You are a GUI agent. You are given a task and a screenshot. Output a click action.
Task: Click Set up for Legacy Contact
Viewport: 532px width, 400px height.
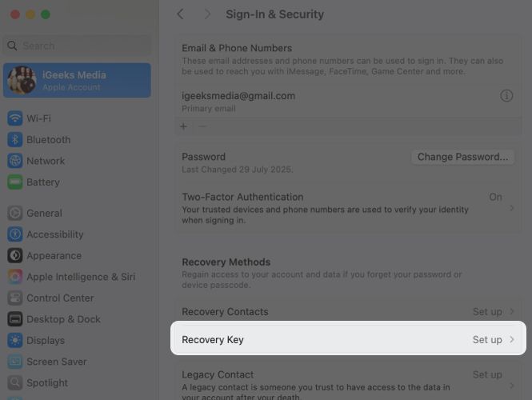tap(487, 374)
